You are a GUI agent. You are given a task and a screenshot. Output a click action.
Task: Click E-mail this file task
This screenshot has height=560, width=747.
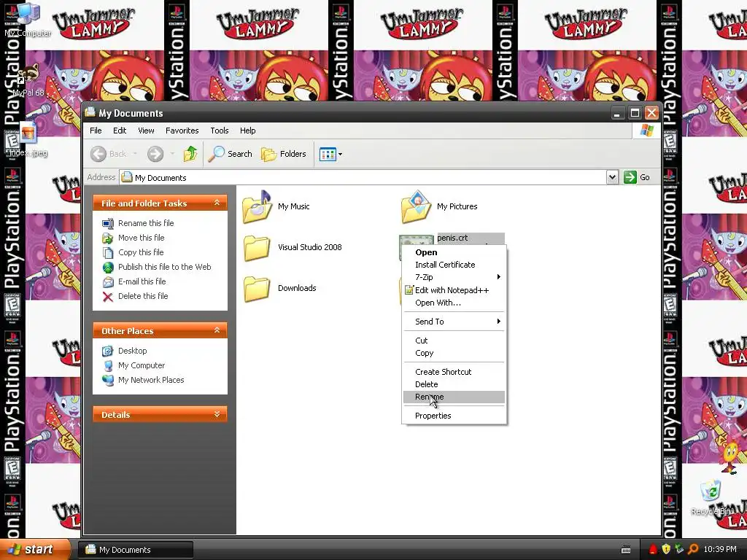click(x=142, y=281)
